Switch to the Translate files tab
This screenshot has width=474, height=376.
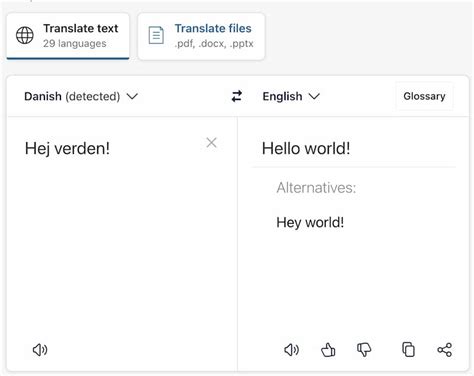coord(201,36)
